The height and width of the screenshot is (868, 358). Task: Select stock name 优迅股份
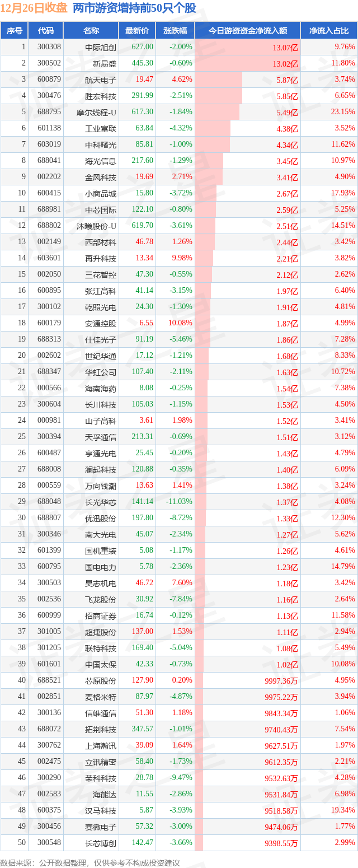pyautogui.click(x=101, y=518)
